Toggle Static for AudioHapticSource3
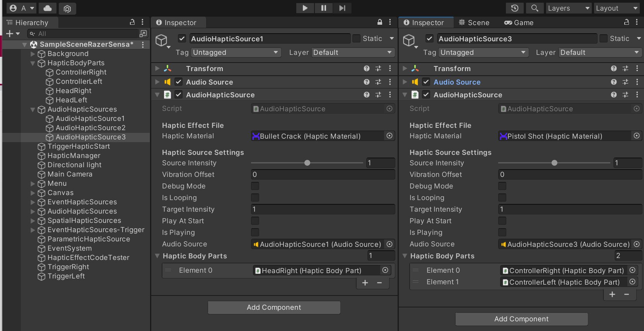Screen dimensions: 644x331 tap(603, 39)
